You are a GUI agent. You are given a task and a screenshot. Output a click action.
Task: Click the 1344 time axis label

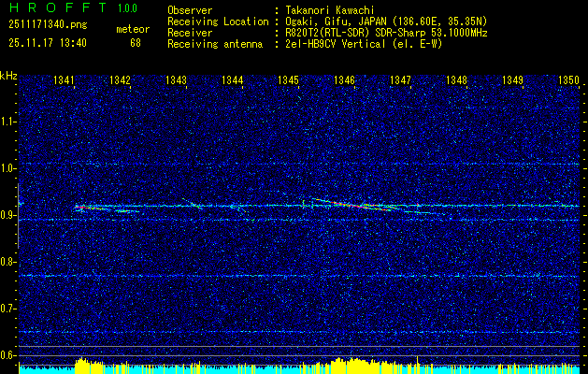(232, 80)
